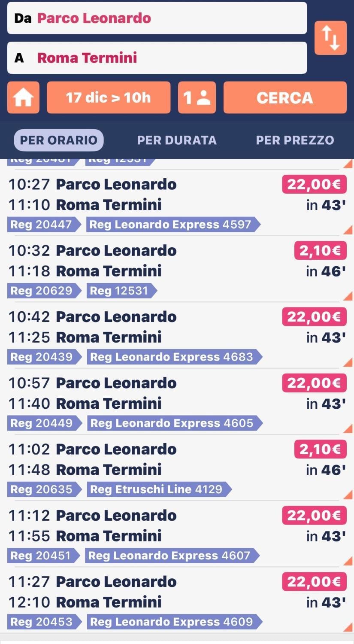Switch to PER DURATA sorting

177,140
